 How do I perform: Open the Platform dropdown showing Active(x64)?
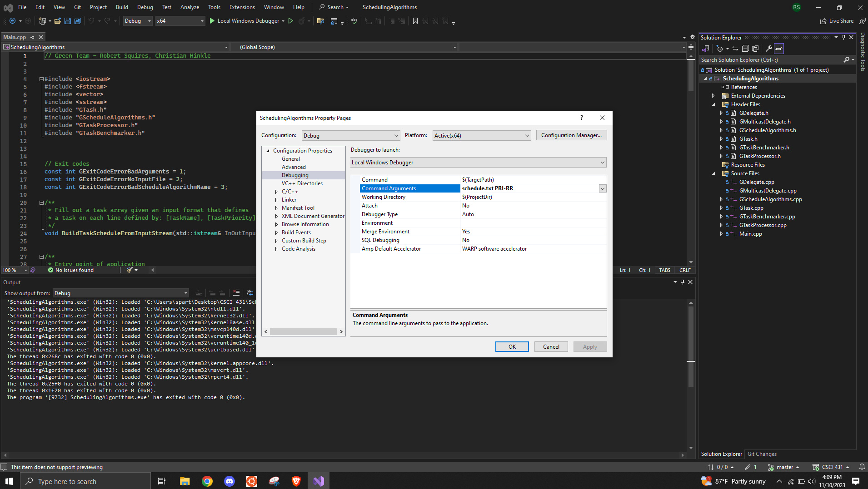click(482, 135)
